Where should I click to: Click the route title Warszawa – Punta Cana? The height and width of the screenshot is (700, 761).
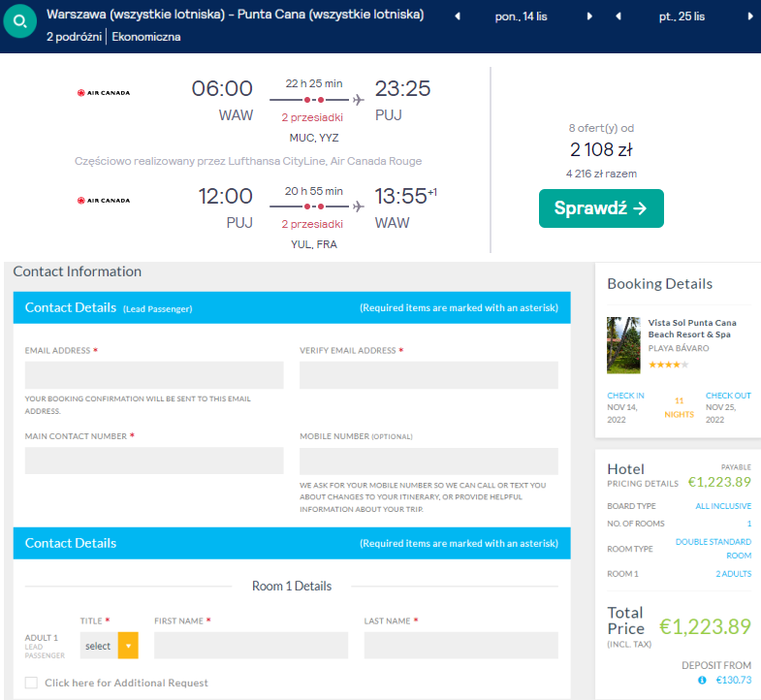235,15
